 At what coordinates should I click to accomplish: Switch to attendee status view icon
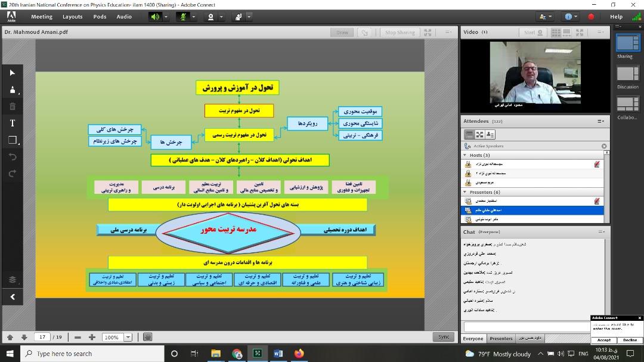(x=490, y=135)
